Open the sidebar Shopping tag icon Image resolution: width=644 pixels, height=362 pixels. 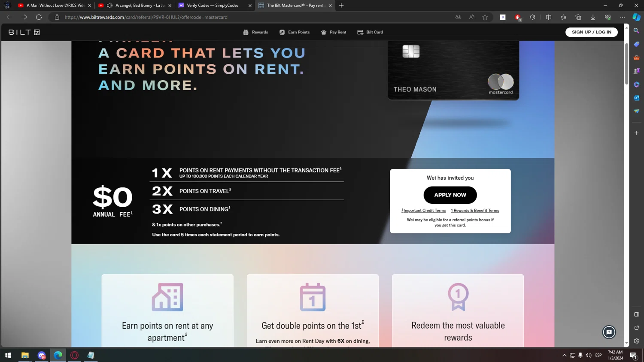coord(637,44)
